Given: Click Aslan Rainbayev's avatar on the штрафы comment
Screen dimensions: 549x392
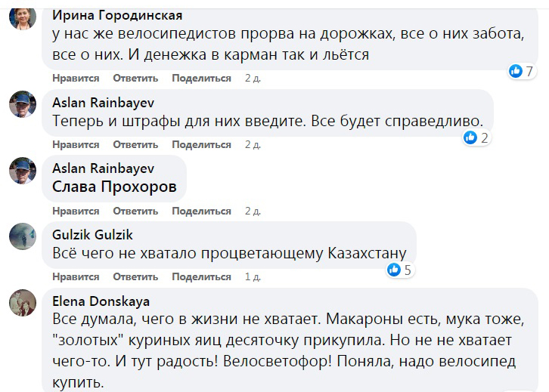Looking at the screenshot, I should [x=23, y=103].
